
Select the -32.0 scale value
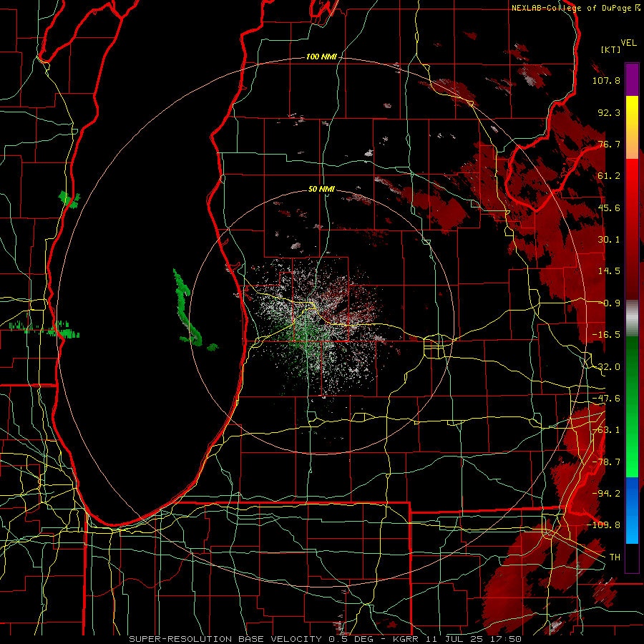point(606,367)
